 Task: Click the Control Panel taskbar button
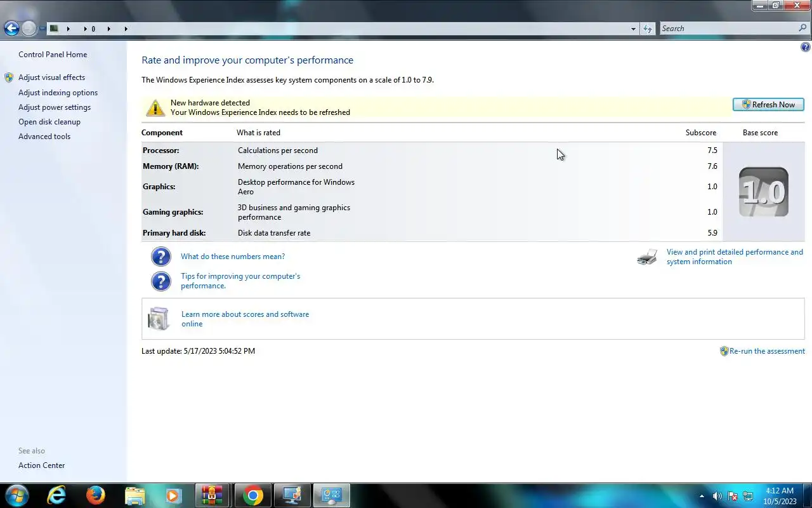point(331,495)
